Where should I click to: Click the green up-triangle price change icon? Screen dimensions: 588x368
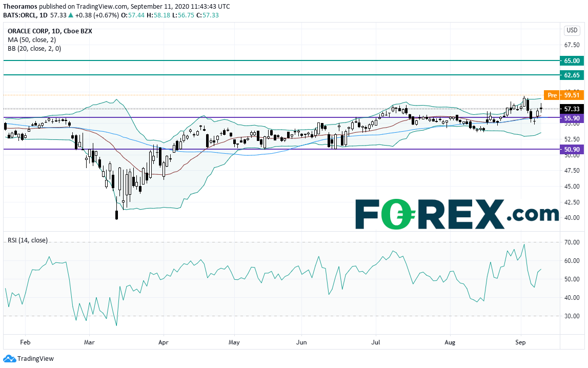click(x=71, y=15)
